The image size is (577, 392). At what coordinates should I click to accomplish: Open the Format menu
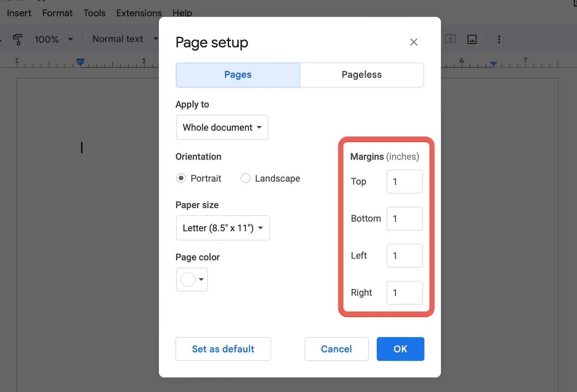[57, 13]
